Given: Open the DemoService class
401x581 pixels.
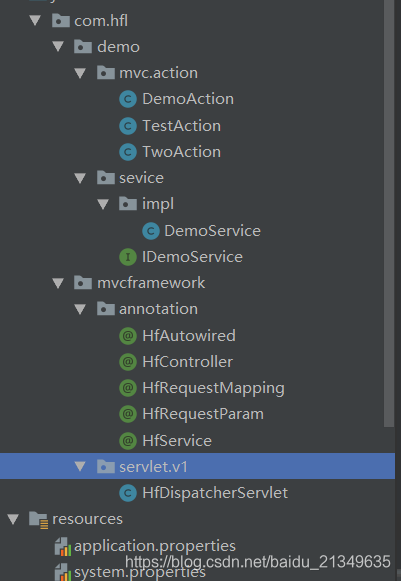Looking at the screenshot, I should (x=213, y=231).
